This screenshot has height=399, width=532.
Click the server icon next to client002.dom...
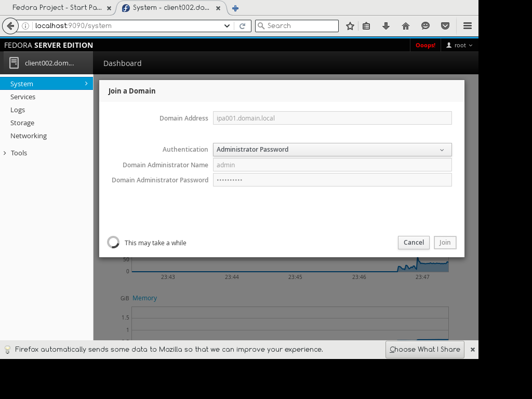[x=14, y=63]
